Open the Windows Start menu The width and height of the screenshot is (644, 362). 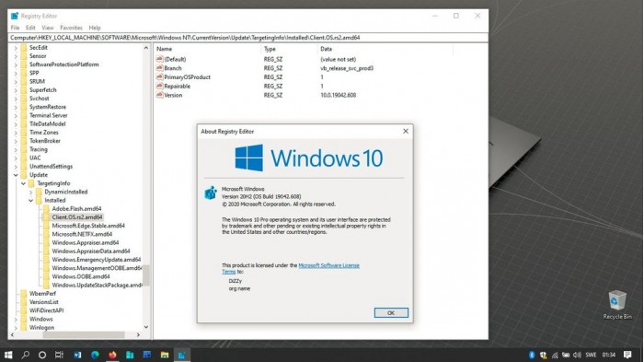pyautogui.click(x=8, y=355)
